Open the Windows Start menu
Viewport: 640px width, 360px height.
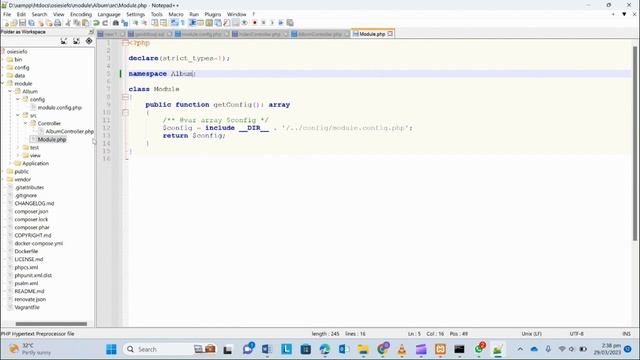[111, 349]
